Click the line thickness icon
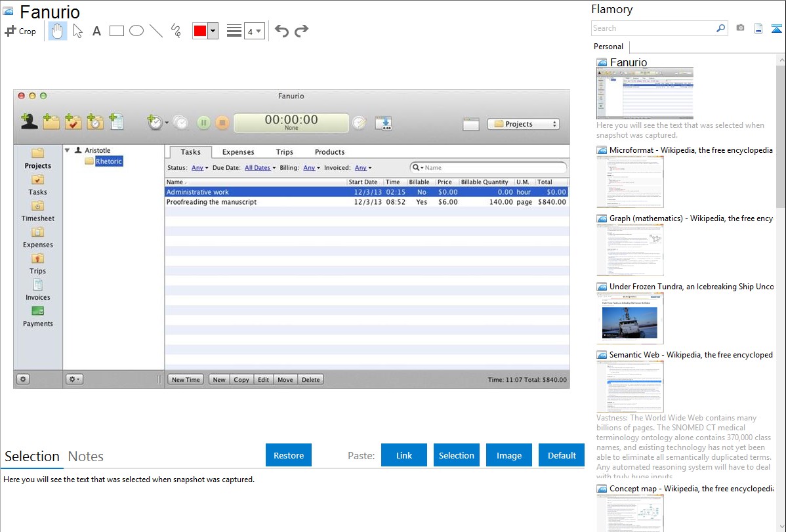786x532 pixels. pyautogui.click(x=234, y=31)
